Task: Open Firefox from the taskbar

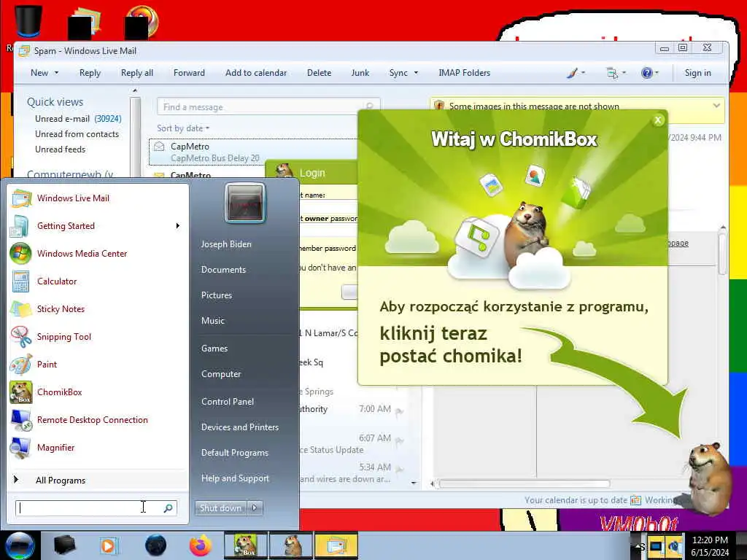Action: 201,545
